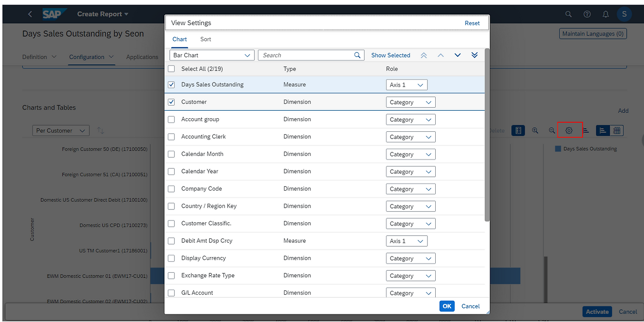Check the Customer Classific. checkbox

(172, 223)
